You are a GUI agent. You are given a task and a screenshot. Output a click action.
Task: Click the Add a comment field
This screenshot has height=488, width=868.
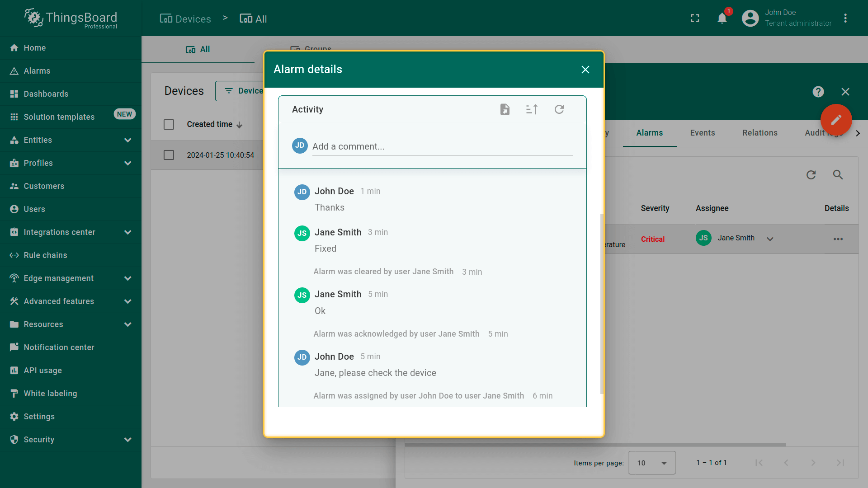click(442, 146)
